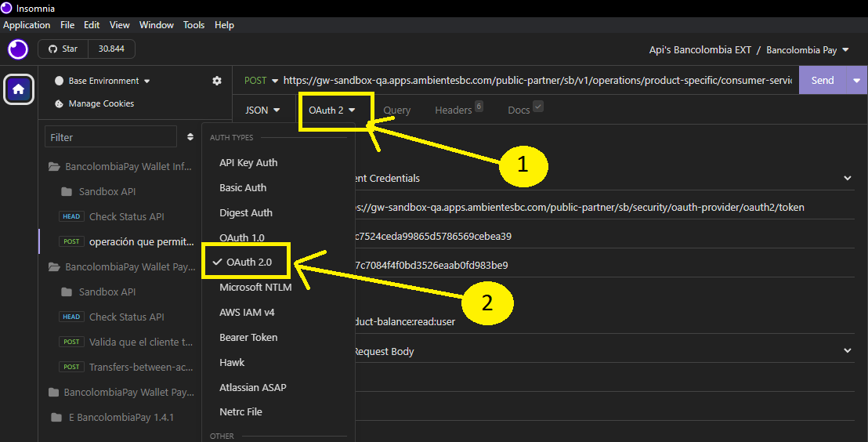Click the Insomnia home icon

coord(18,89)
